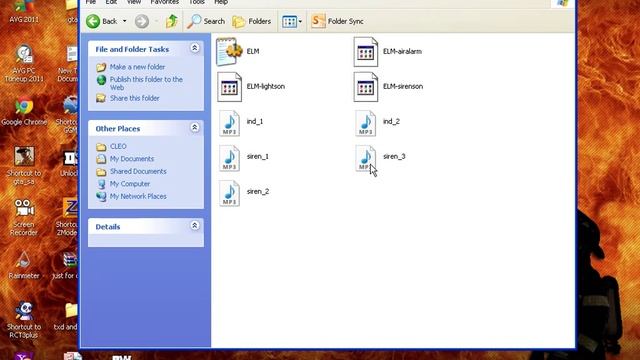Go up one folder level icon

coord(172,21)
